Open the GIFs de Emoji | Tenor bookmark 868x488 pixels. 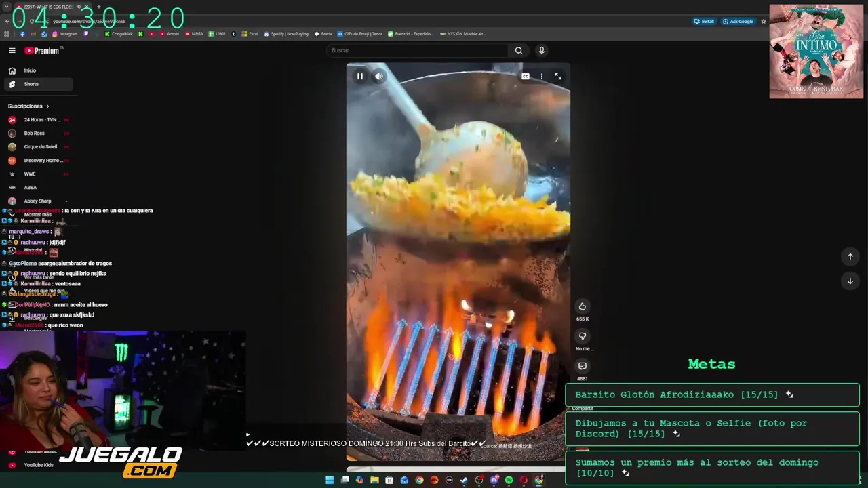coord(360,34)
